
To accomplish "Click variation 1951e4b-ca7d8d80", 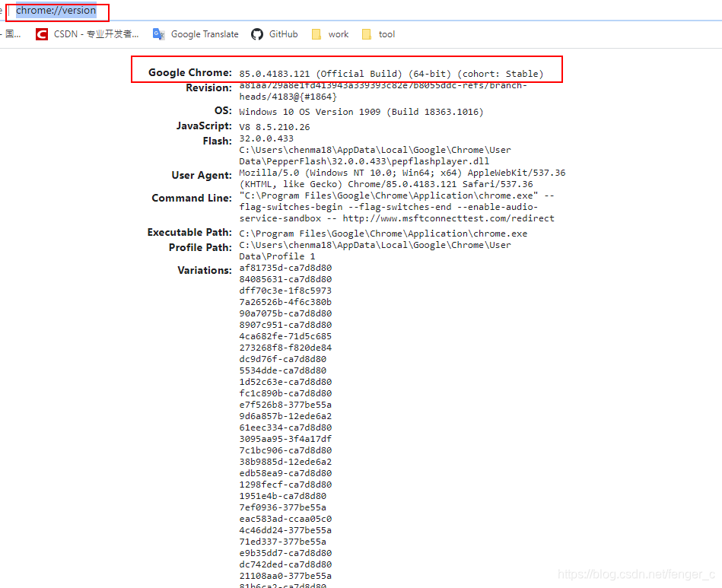I will [283, 497].
